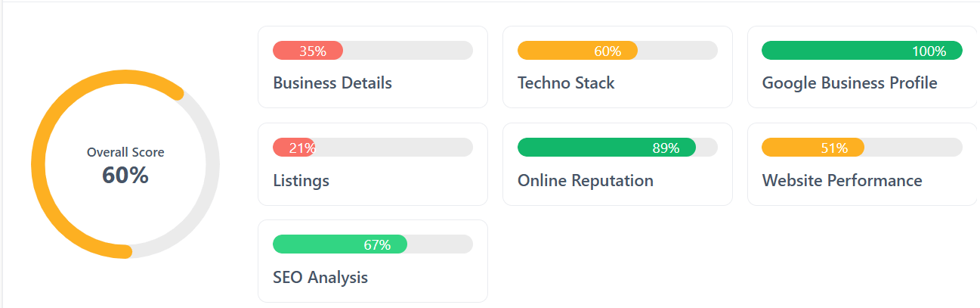Select the green 67% SEO Analysis bar
The width and height of the screenshot is (980, 308).
[x=339, y=244]
